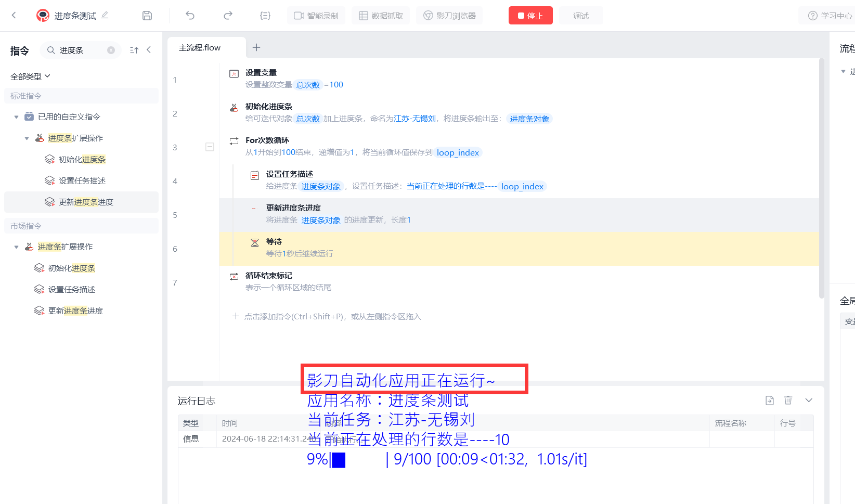Click the 影刀 logo icon next to 进度条测试
The height and width of the screenshot is (504, 855).
tap(43, 16)
